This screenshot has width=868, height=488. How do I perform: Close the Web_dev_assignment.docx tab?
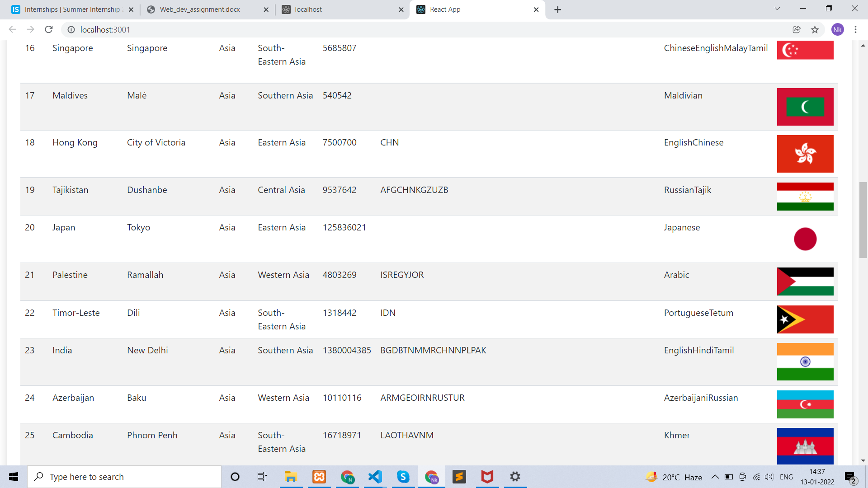click(266, 9)
